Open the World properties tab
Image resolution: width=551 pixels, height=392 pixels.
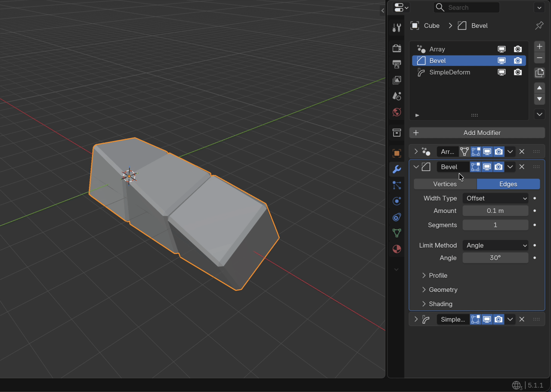point(396,112)
